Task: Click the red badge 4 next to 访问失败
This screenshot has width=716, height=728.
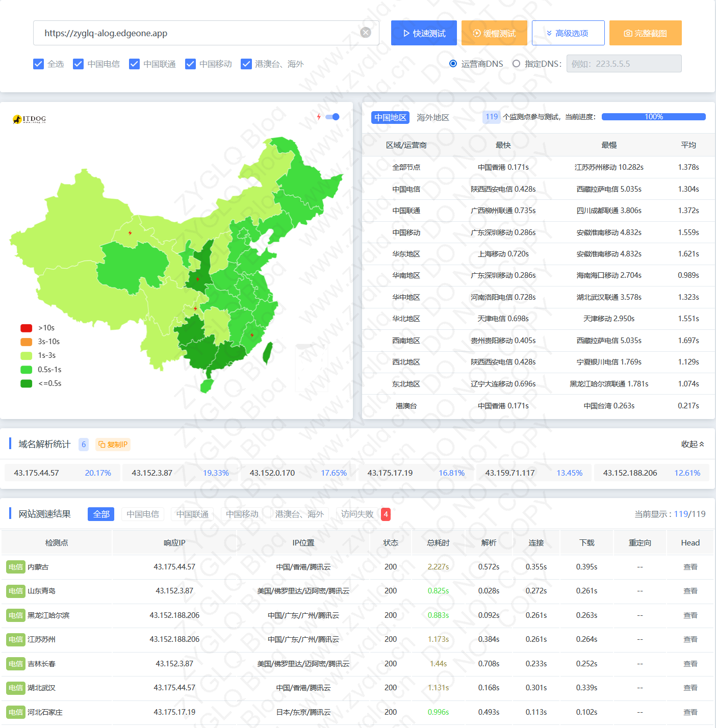Action: pyautogui.click(x=386, y=514)
